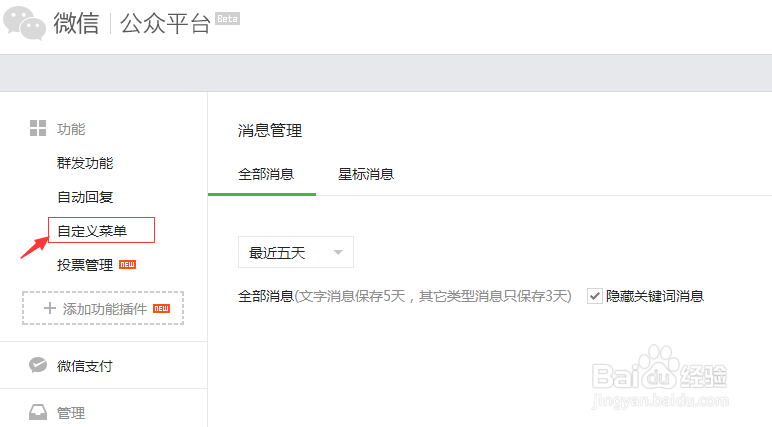Open 自动回复 in the sidebar
772x427 pixels.
point(85,197)
